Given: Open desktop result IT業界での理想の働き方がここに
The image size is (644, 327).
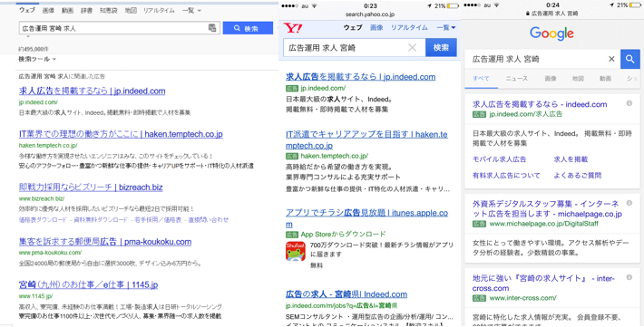Looking at the screenshot, I should [121, 134].
